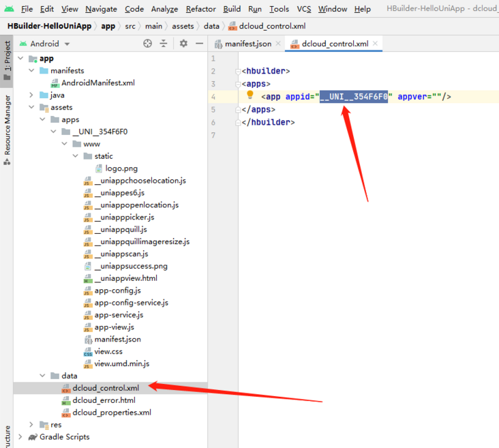Click the highlighted appid value __UNI__354F6F0
Image resolution: width=499 pixels, height=448 pixels.
tap(354, 96)
